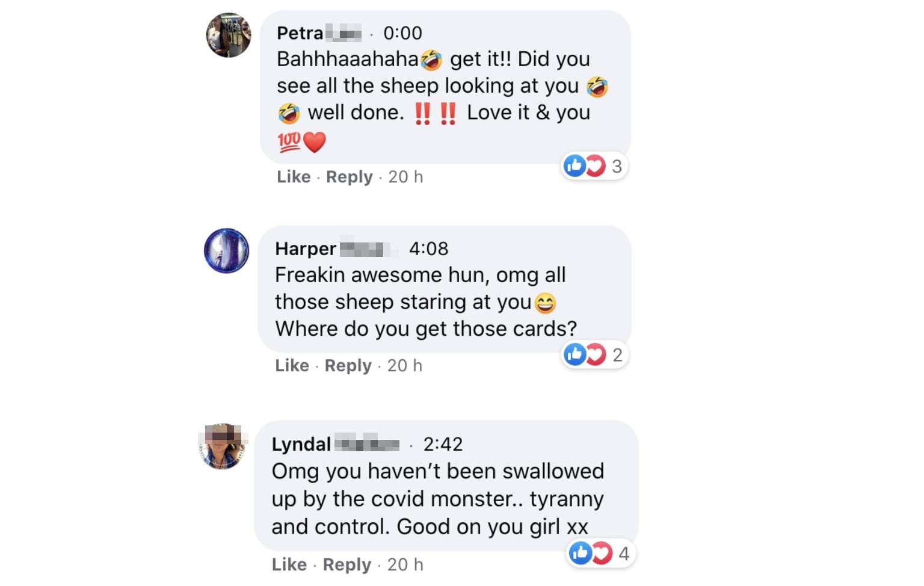Image resolution: width=924 pixels, height=586 pixels.
Task: View thumbs-up reaction icon on Harper's comment
Action: [x=574, y=354]
